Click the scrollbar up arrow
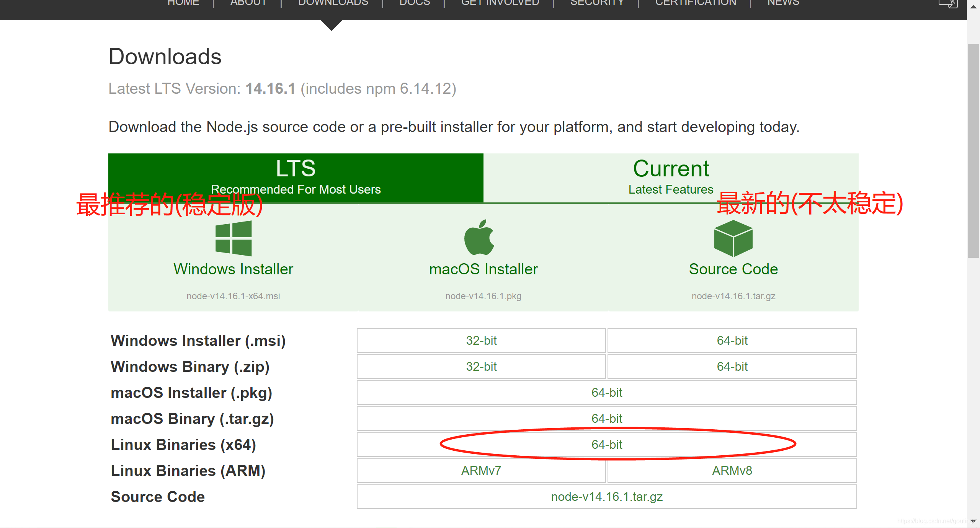 coord(973,7)
